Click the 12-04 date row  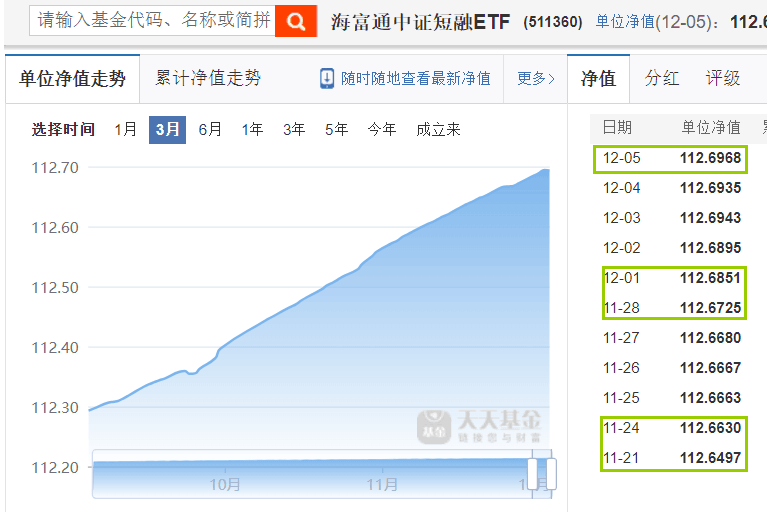click(622, 188)
